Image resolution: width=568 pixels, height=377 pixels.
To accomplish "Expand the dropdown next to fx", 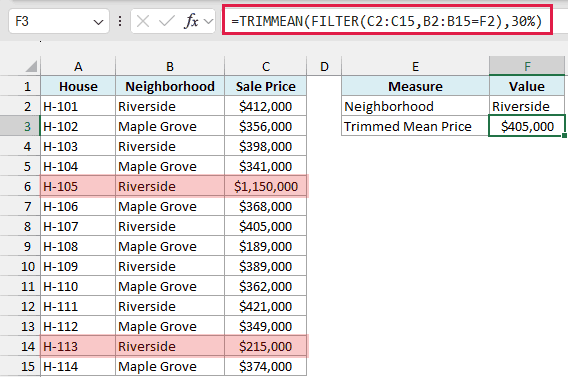I will coord(208,22).
